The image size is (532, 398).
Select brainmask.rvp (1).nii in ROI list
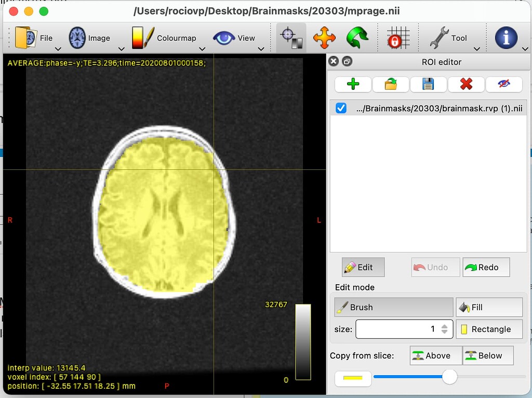pyautogui.click(x=429, y=108)
